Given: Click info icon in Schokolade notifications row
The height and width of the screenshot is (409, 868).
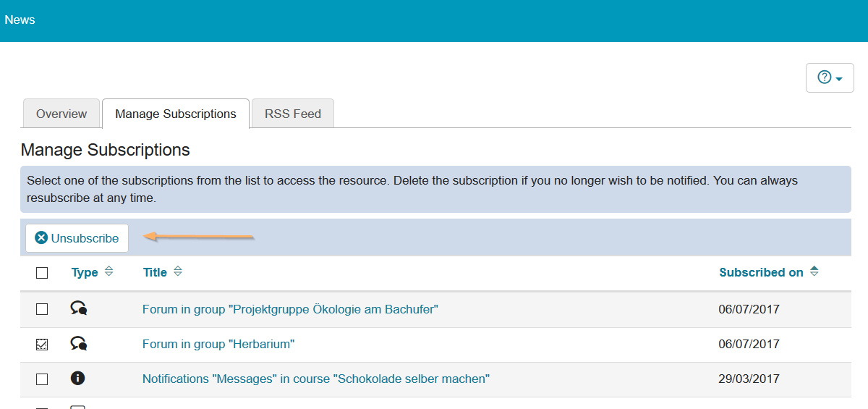Looking at the screenshot, I should click(78, 378).
